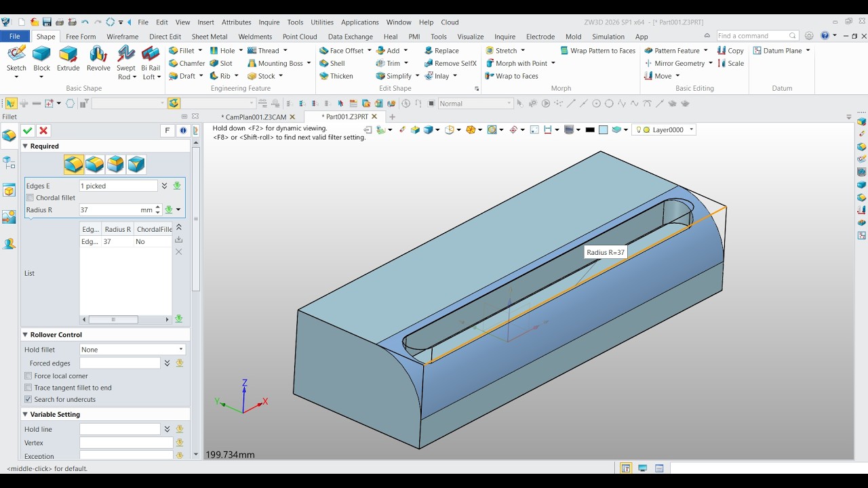Click the Save icon in title bar
This screenshot has height=488, width=868.
(47, 22)
